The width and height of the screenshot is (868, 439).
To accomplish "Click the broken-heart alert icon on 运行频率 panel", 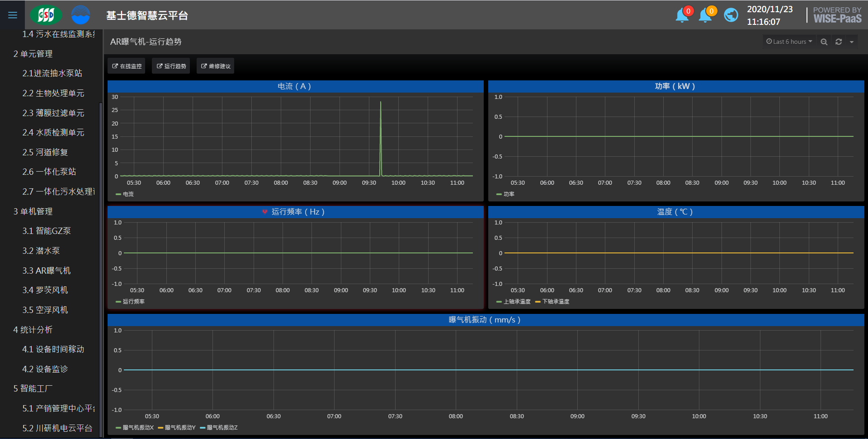I will 265,212.
